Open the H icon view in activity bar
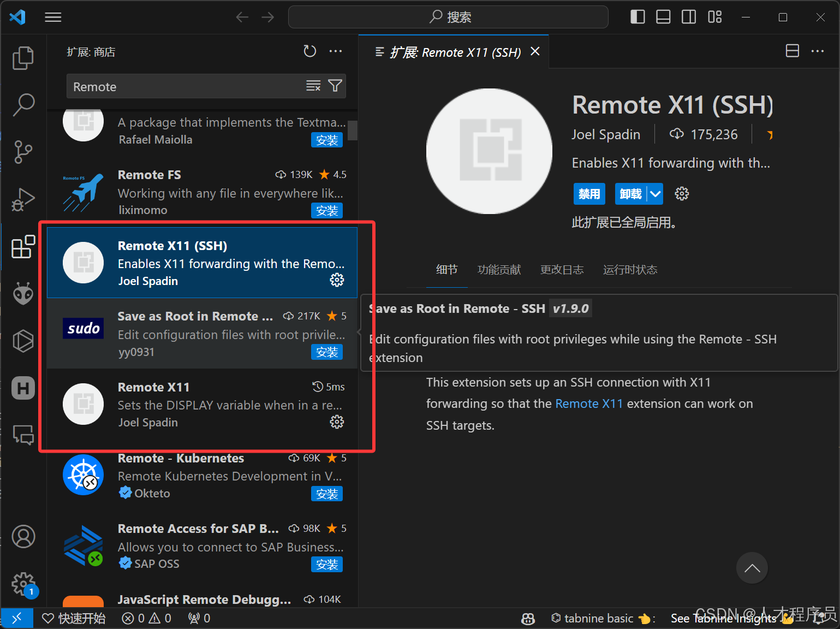 coord(23,388)
